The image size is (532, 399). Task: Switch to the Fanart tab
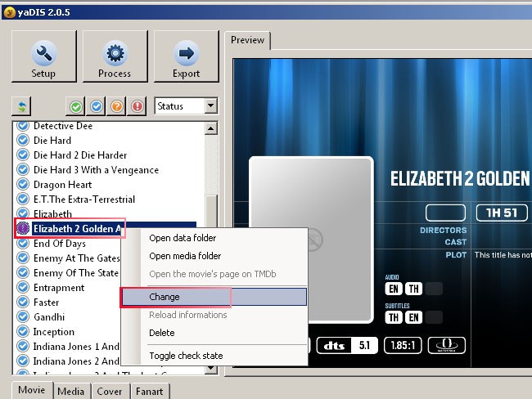click(x=150, y=392)
